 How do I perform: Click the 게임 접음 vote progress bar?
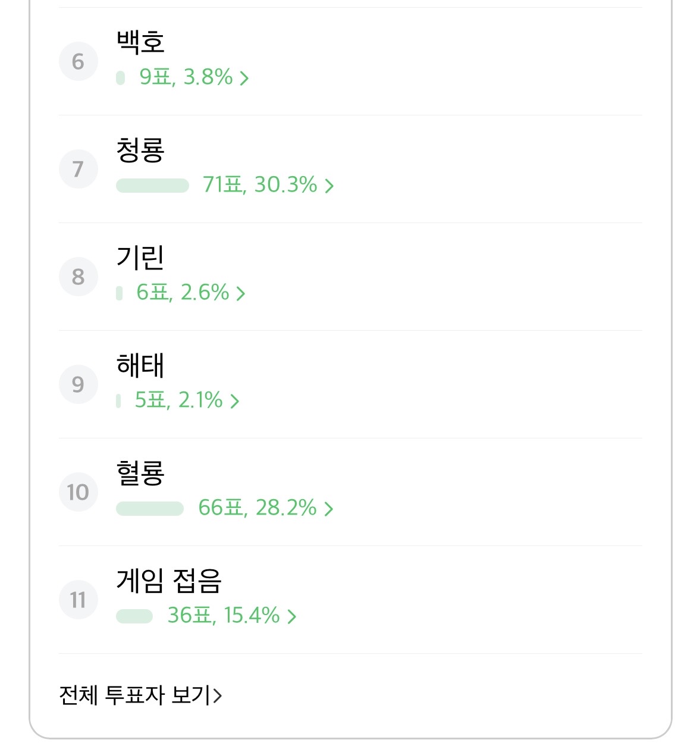(134, 616)
